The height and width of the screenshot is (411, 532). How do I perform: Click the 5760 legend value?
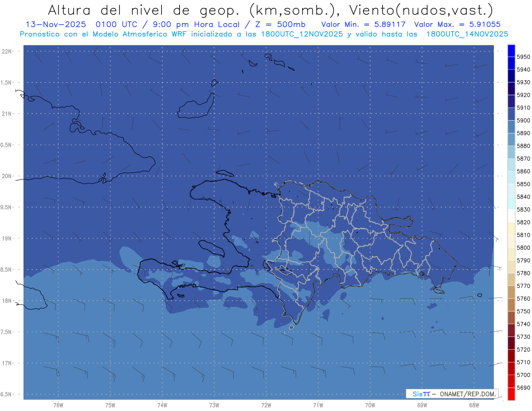[x=524, y=298]
